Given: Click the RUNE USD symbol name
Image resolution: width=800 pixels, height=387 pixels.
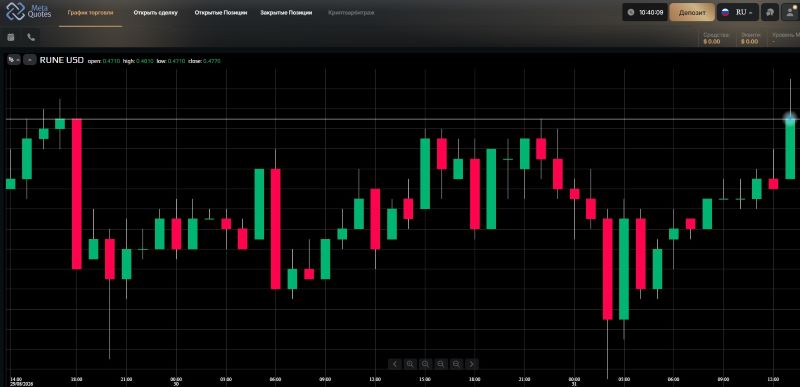Looking at the screenshot, I should [62, 60].
